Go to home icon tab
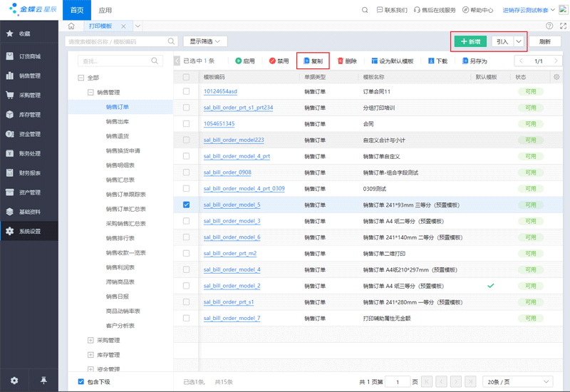570x392 pixels. tap(71, 26)
